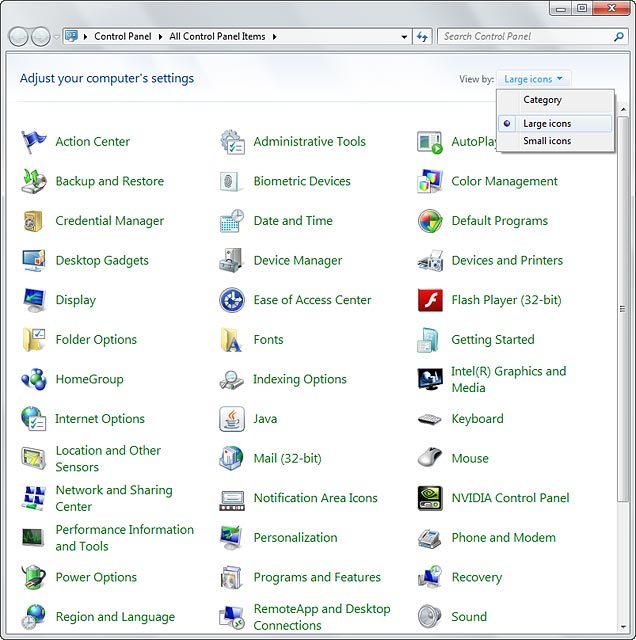Open the Getting Started link

493,340
